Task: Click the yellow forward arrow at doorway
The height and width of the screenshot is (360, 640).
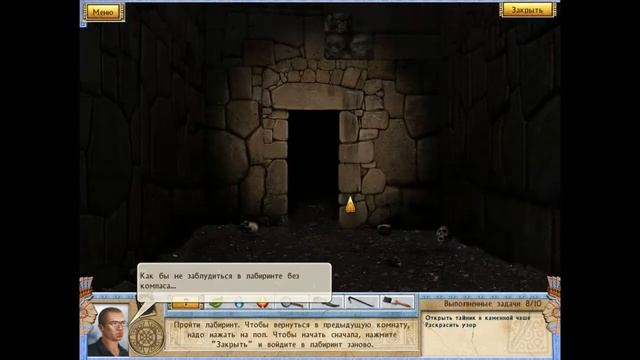Action: (350, 205)
